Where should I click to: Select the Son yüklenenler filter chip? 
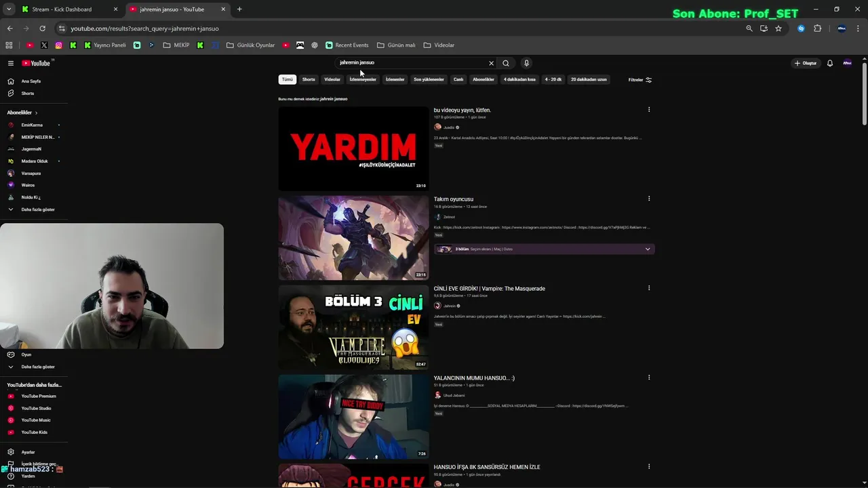click(x=429, y=79)
